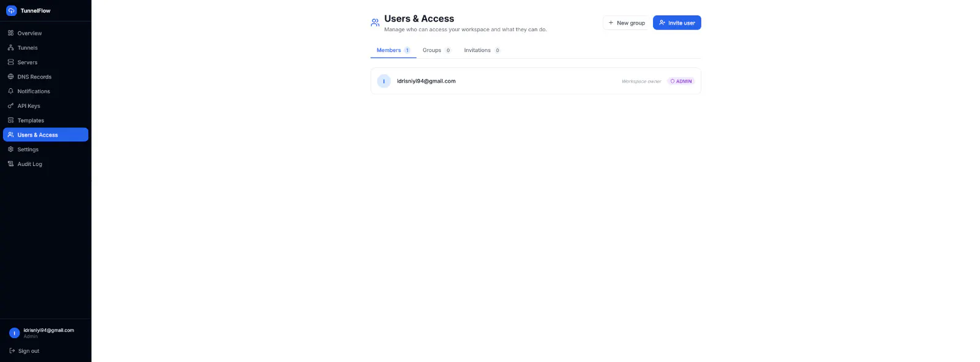
Task: Click the shield icon in ADMIN badge
Action: [673, 81]
